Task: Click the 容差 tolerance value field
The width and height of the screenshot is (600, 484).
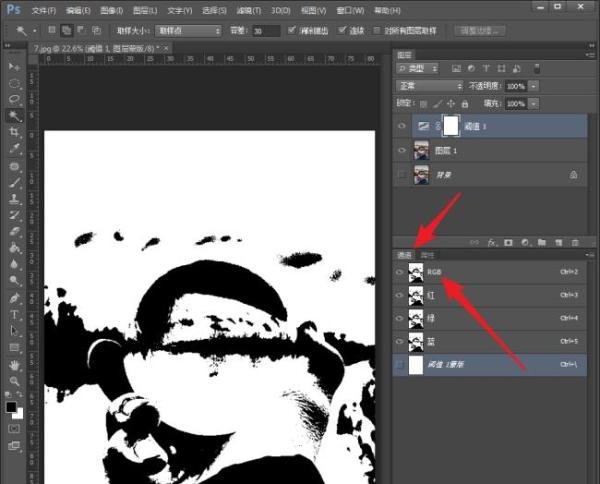Action: coord(266,31)
